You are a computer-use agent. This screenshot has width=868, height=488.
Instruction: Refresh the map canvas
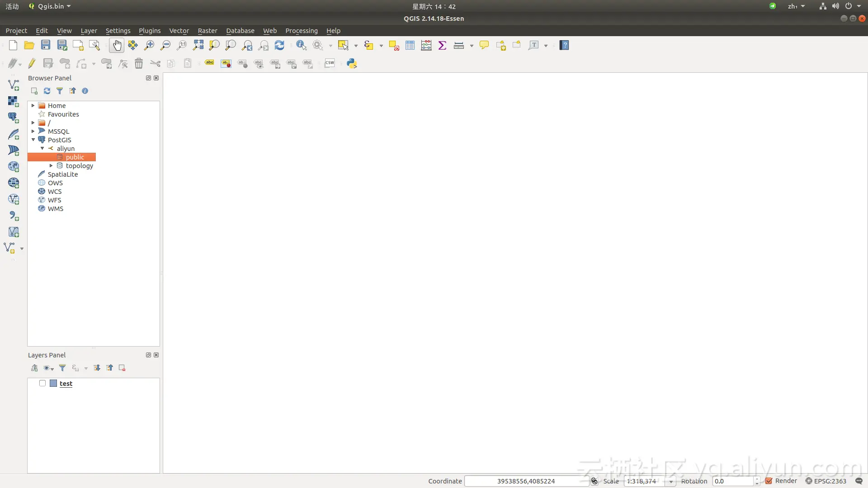(279, 45)
